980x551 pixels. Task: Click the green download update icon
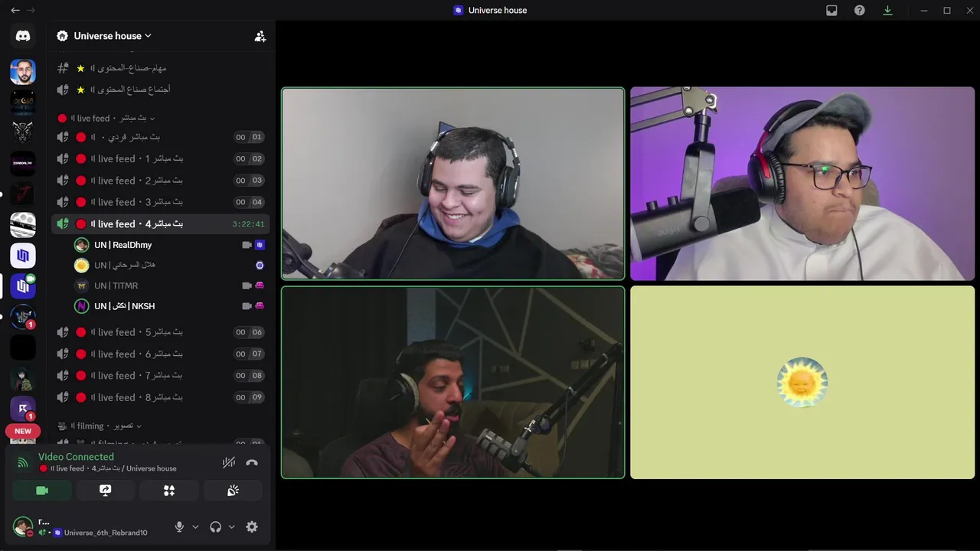coord(888,10)
